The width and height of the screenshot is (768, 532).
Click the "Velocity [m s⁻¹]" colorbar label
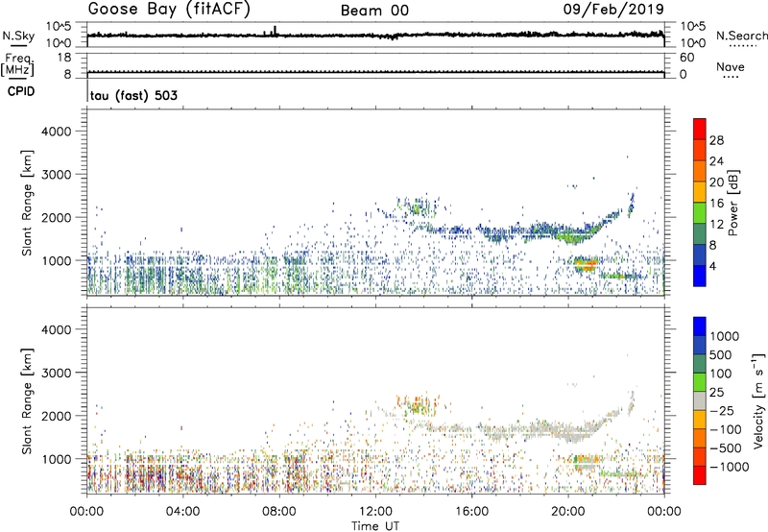click(758, 400)
